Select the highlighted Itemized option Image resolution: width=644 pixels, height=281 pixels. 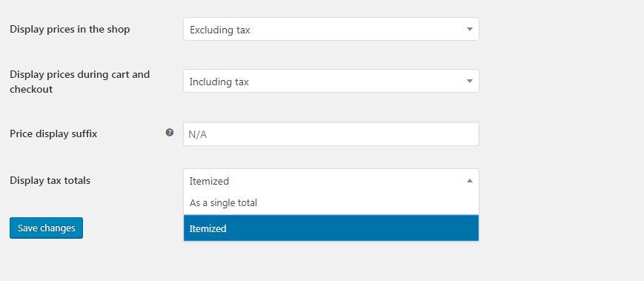pos(331,228)
